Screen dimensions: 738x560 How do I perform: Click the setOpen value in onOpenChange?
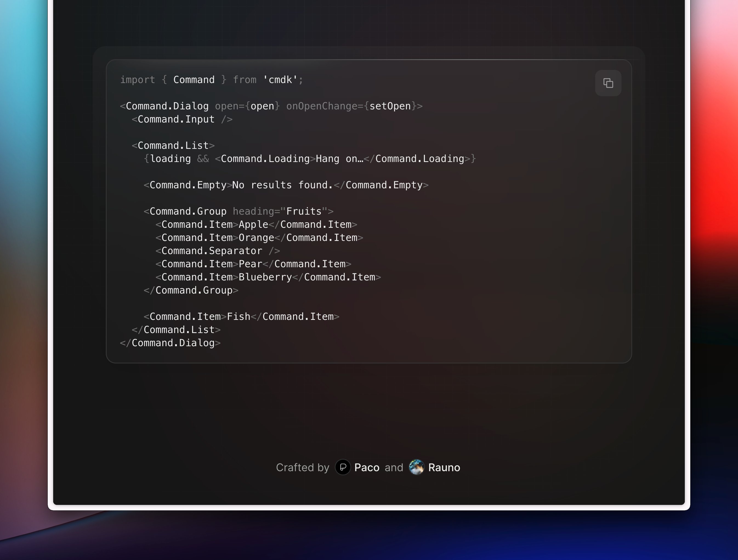(390, 106)
